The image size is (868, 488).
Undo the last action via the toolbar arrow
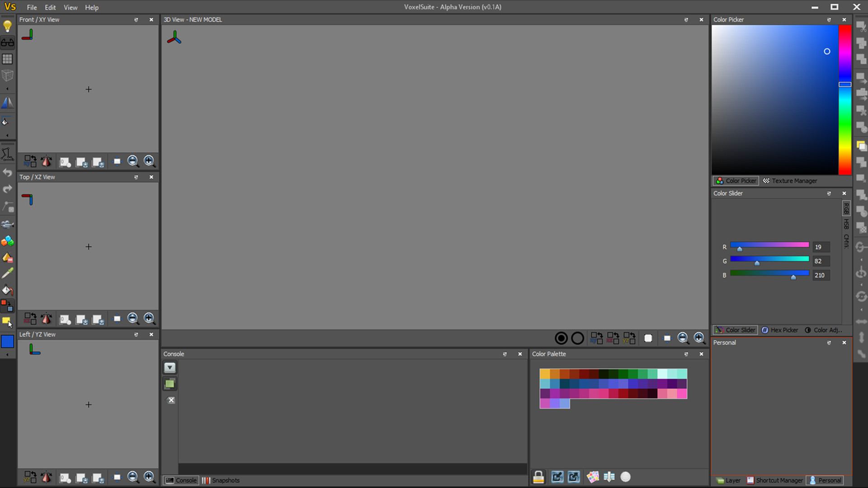[x=8, y=172]
